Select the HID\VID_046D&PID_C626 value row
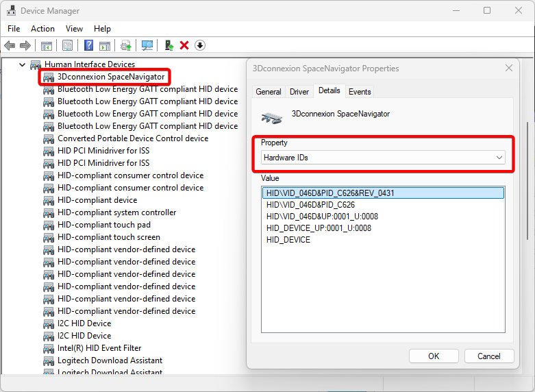 [310, 205]
